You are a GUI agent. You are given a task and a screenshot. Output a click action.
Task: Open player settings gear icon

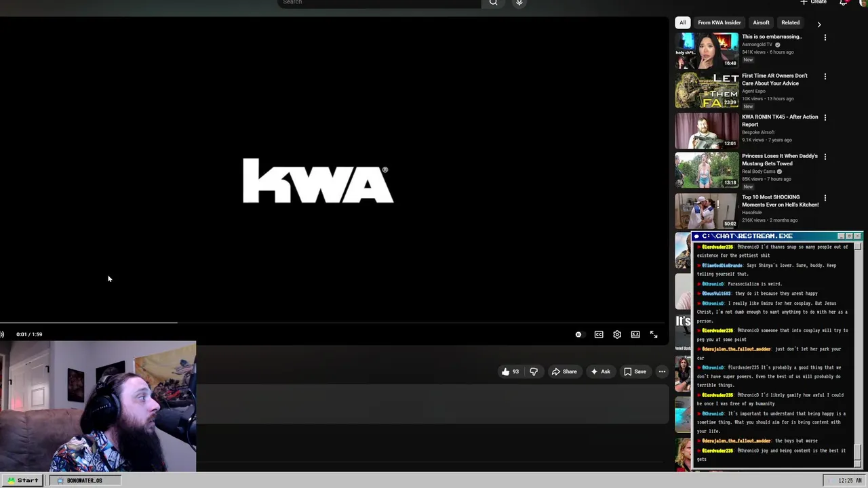[617, 334]
